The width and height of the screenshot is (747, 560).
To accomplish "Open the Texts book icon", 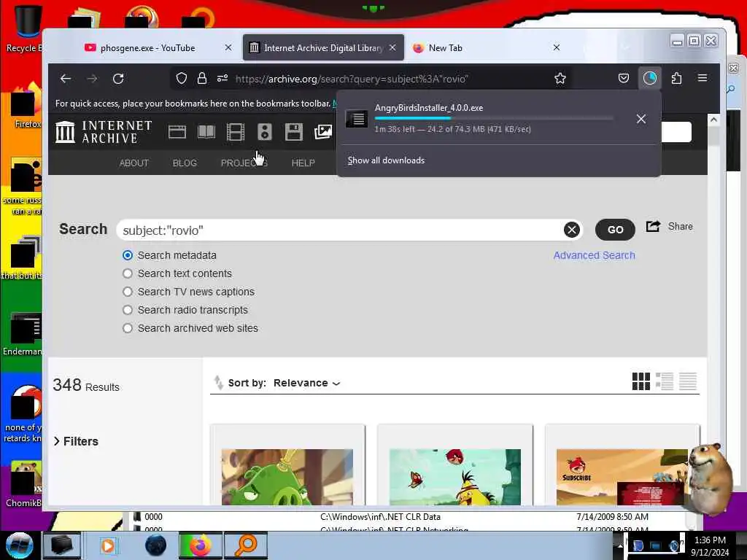I will point(206,132).
